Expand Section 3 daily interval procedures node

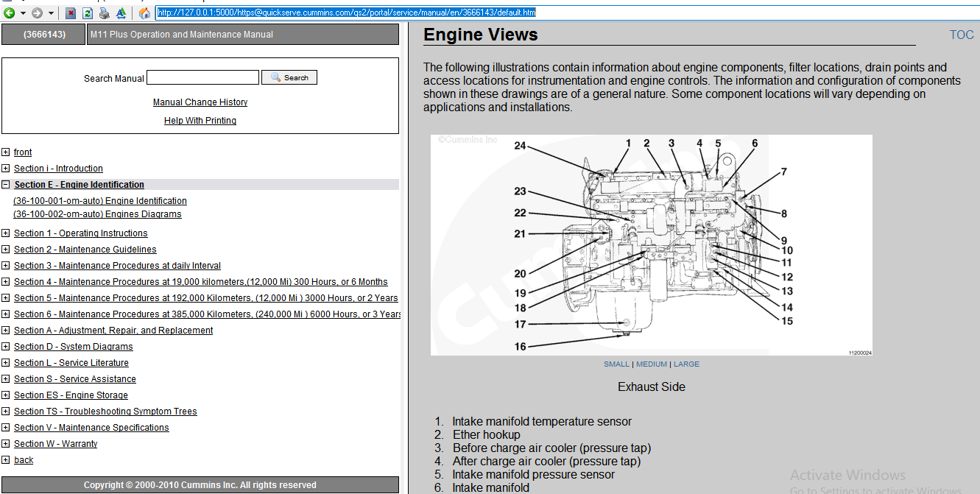pyautogui.click(x=6, y=266)
